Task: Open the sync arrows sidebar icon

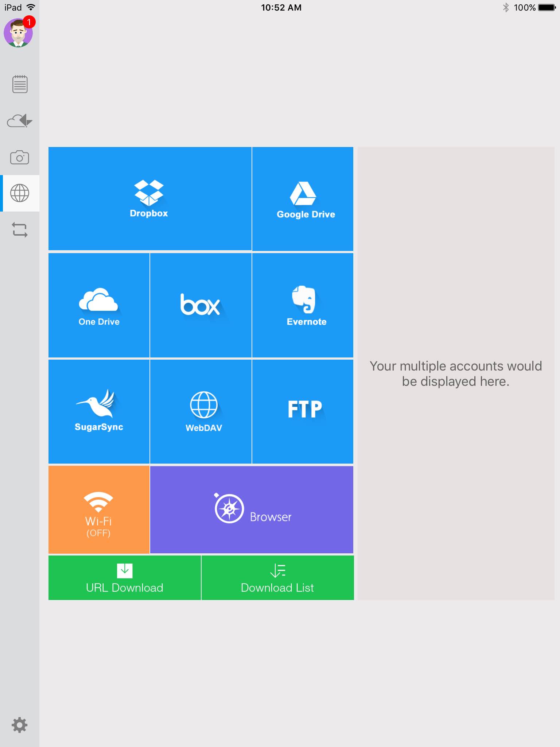Action: (20, 230)
